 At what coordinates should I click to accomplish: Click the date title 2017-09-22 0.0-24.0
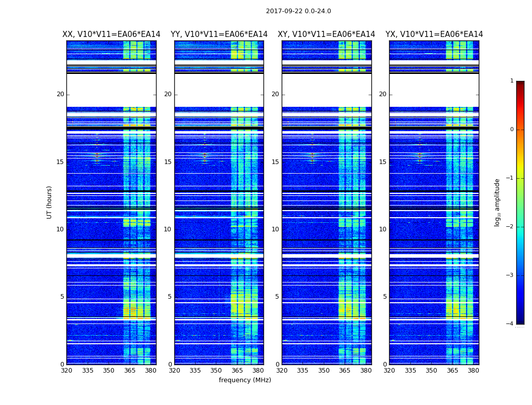coord(298,11)
